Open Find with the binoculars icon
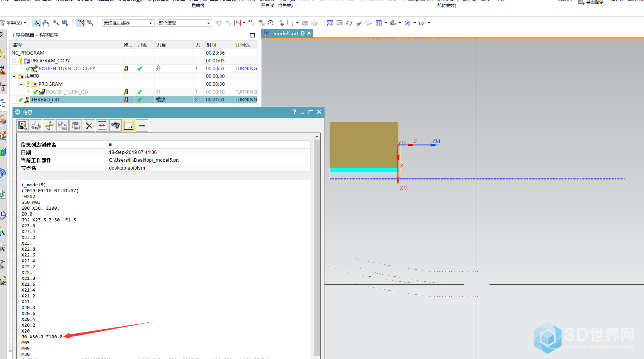 pyautogui.click(x=115, y=126)
